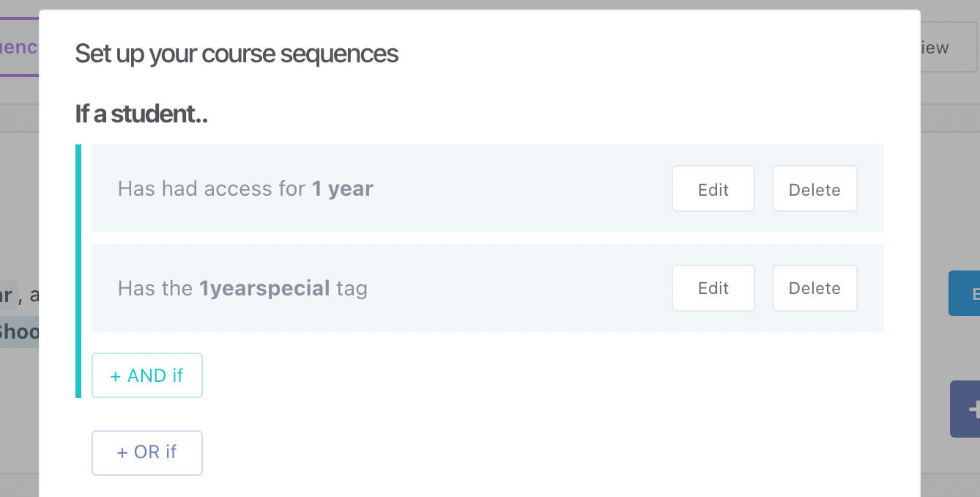This screenshot has height=497, width=980.
Task: Edit the 1yearspecial tag condition
Action: pyautogui.click(x=713, y=288)
